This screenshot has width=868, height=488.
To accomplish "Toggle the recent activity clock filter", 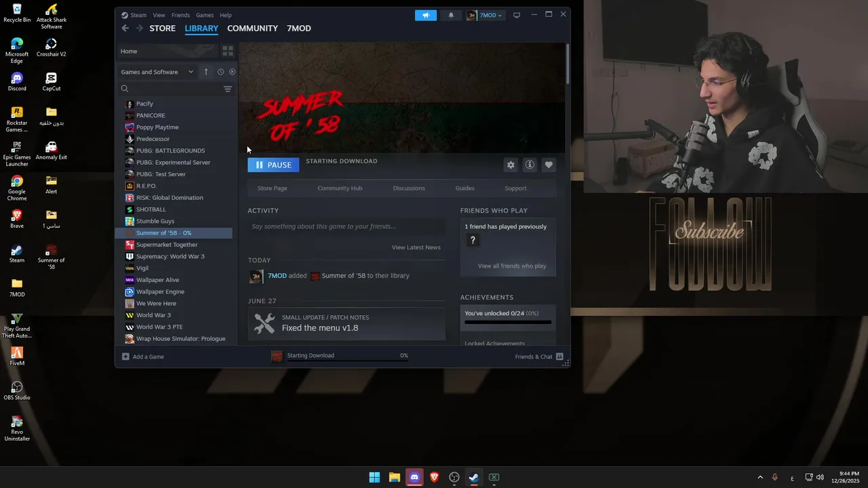I will click(220, 72).
